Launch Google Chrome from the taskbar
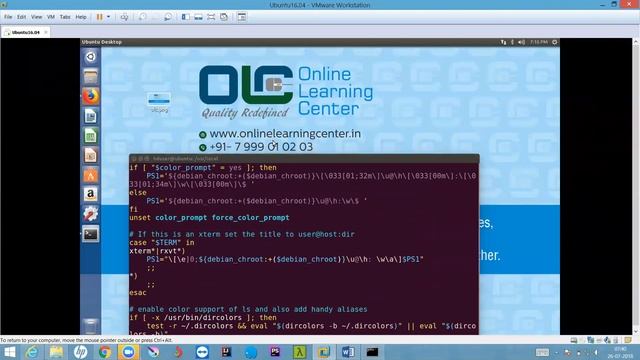The image size is (640, 360). point(104,352)
